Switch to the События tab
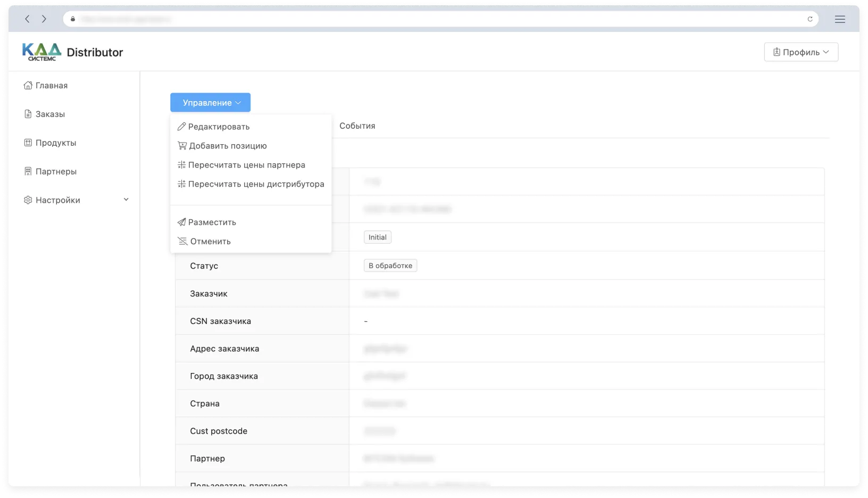The width and height of the screenshot is (868, 498). point(357,126)
